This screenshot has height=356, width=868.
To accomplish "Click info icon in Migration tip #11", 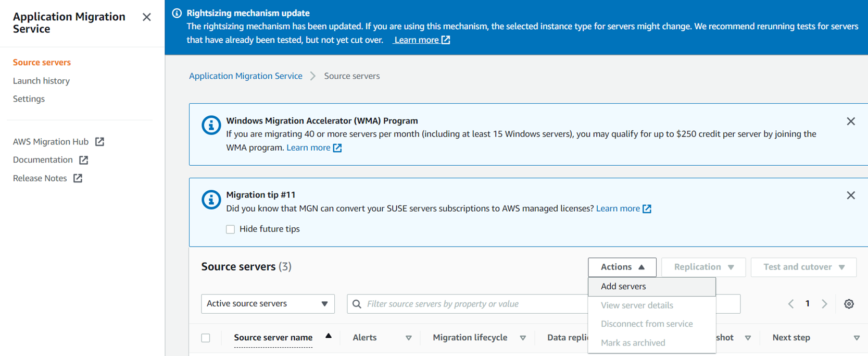I will pos(211,199).
